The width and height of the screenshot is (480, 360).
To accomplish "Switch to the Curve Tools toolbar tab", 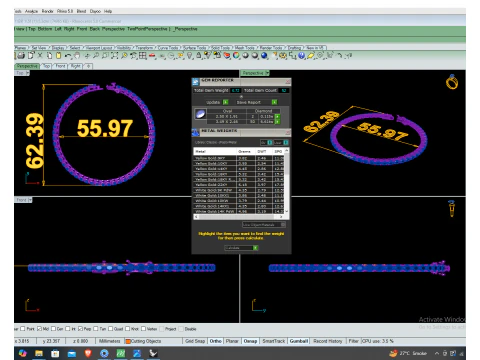I will tap(168, 48).
